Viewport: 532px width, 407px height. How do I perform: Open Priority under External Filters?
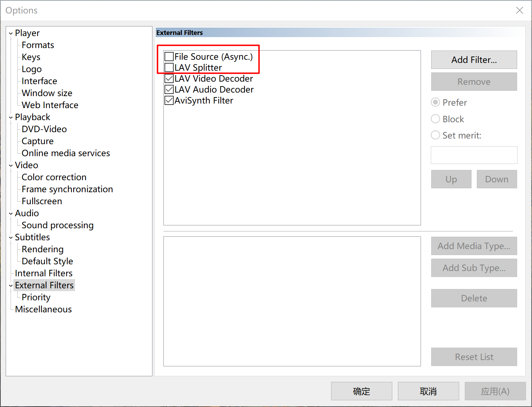pos(36,297)
